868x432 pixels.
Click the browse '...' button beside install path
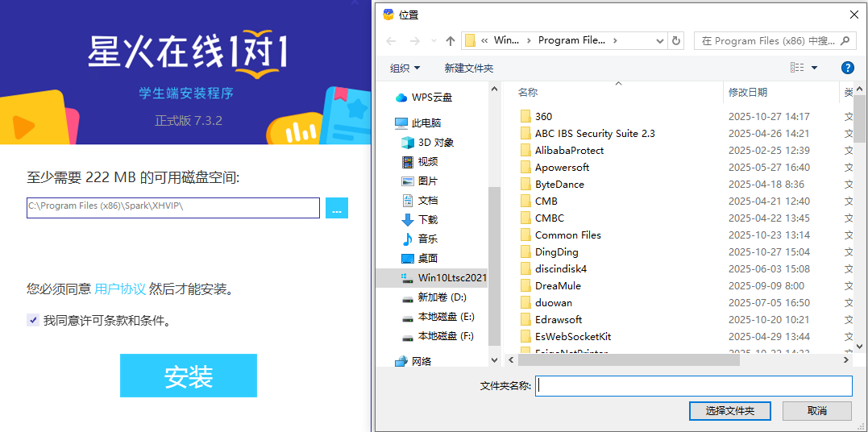[x=337, y=208]
